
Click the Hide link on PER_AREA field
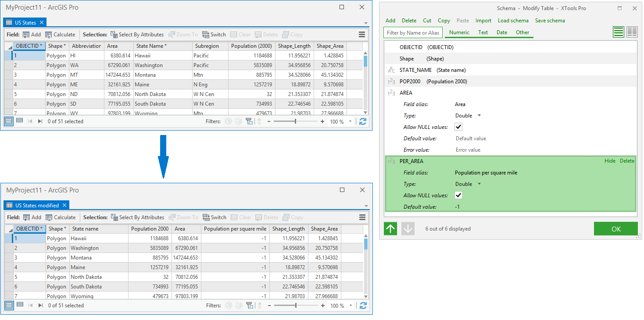610,161
